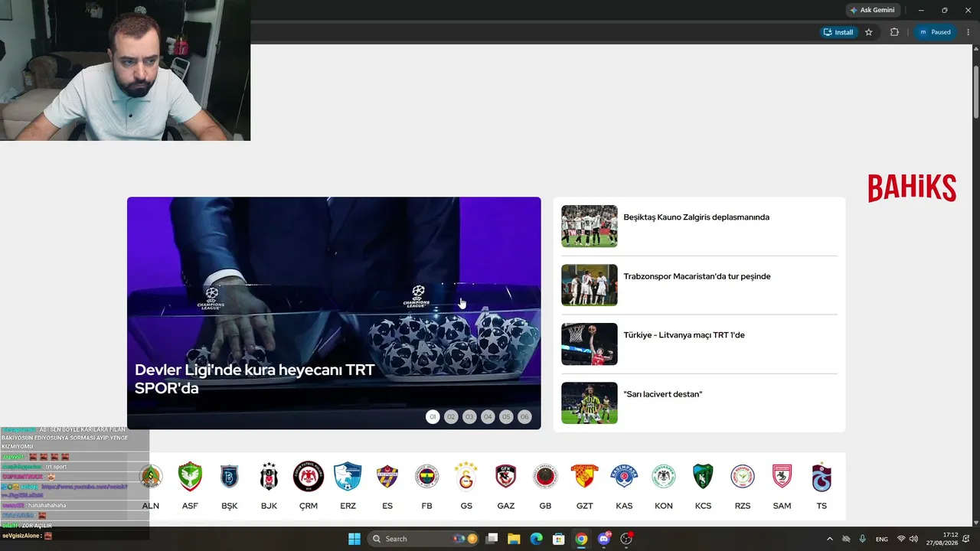Open the Türkiye - Litvanya basketball thumbnail

pyautogui.click(x=590, y=344)
